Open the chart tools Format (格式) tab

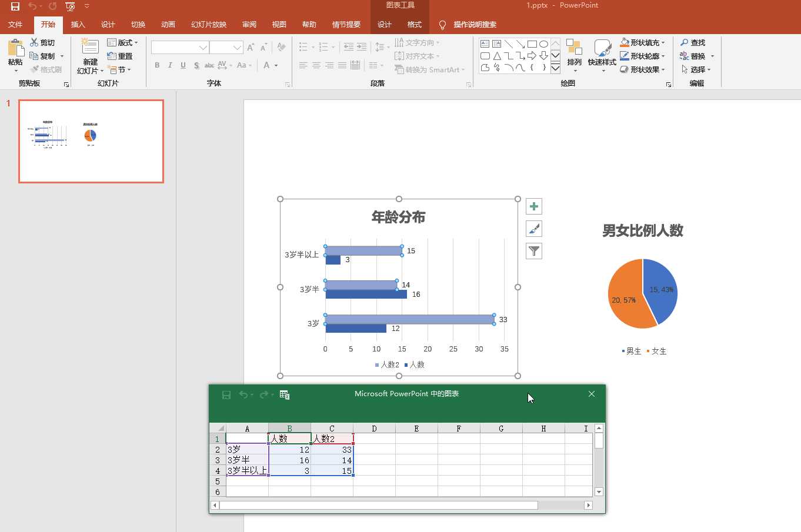coord(415,25)
